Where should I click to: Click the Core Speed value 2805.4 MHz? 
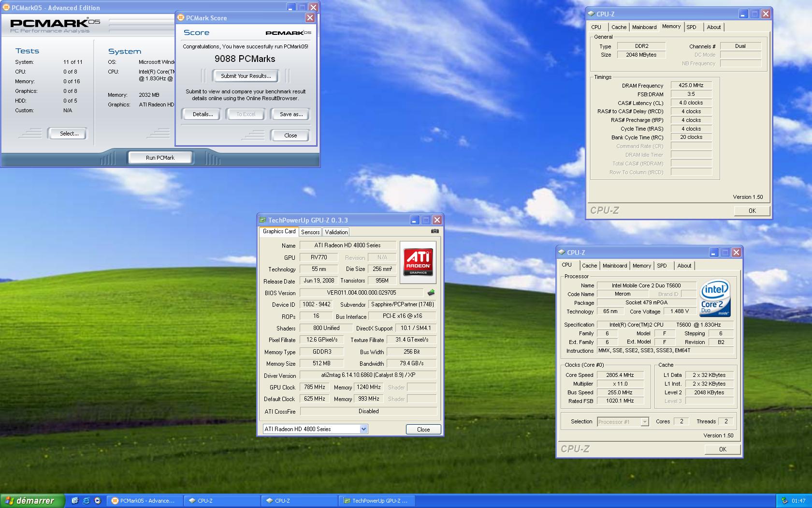click(x=620, y=375)
